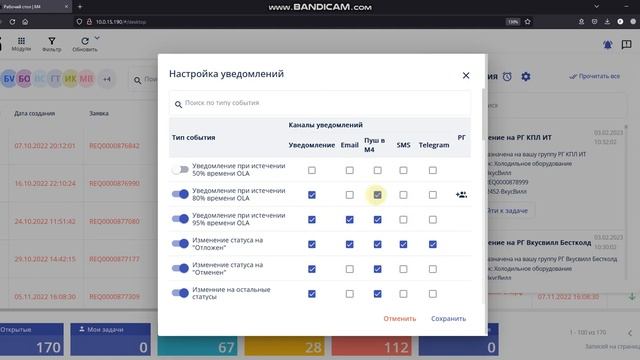Check SMS box for 95% OLA row

click(x=403, y=220)
